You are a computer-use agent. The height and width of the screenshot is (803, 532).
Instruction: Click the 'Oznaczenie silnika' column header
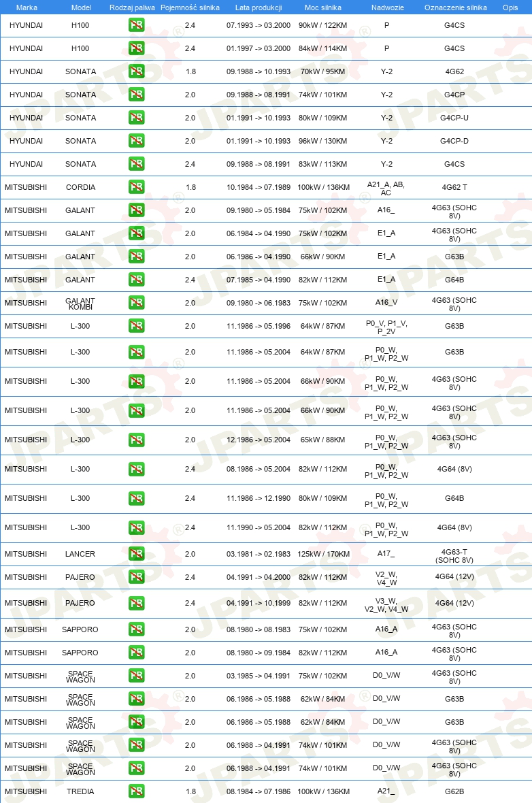coord(455,7)
